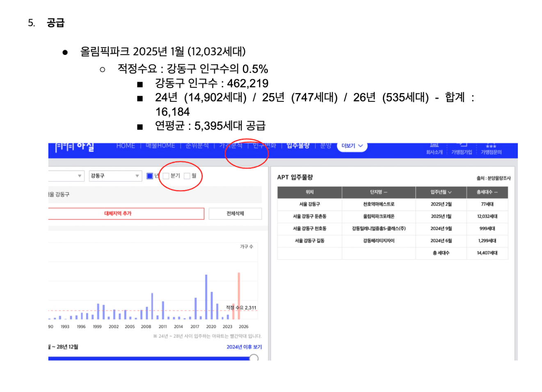Open the 매물HOME menu item
This screenshot has height=392, width=542.
click(160, 146)
